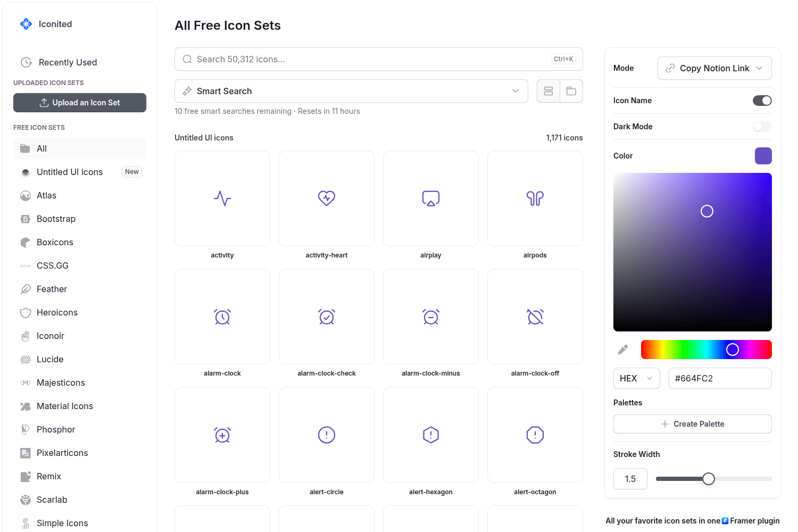Open the Scarlab icon set
Viewport: 798px width, 532px height.
point(80,500)
